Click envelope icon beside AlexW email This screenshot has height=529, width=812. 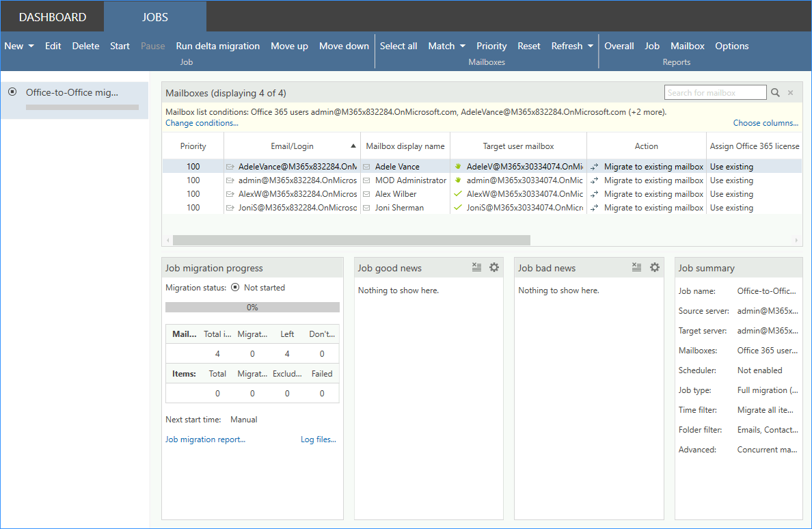point(230,194)
